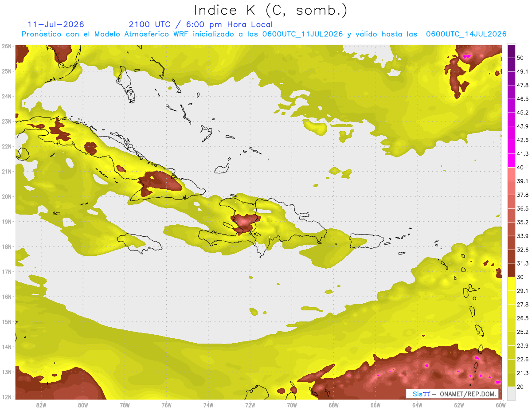Viewport: 532px width, 411px height.
Task: Click longitude axis label "62W"
Action: 459,405
